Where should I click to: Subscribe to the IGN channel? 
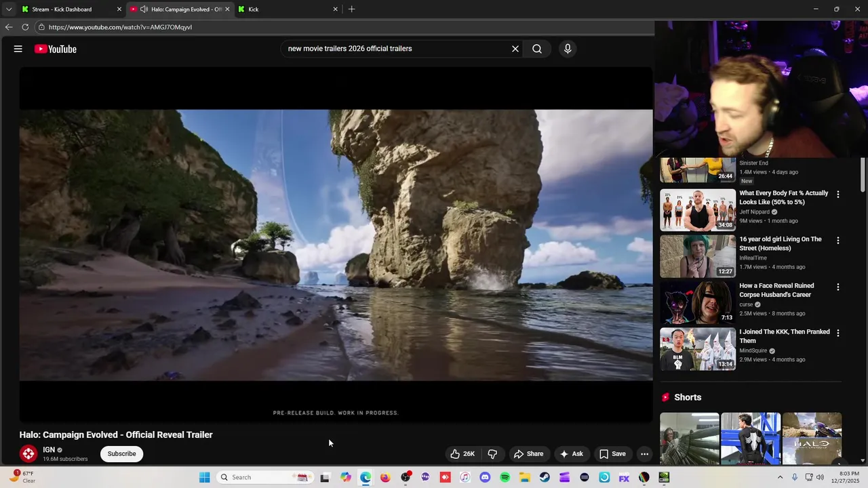[122, 454]
